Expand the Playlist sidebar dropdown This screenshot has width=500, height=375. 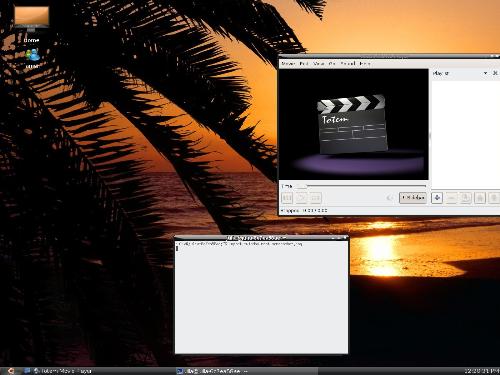click(485, 73)
